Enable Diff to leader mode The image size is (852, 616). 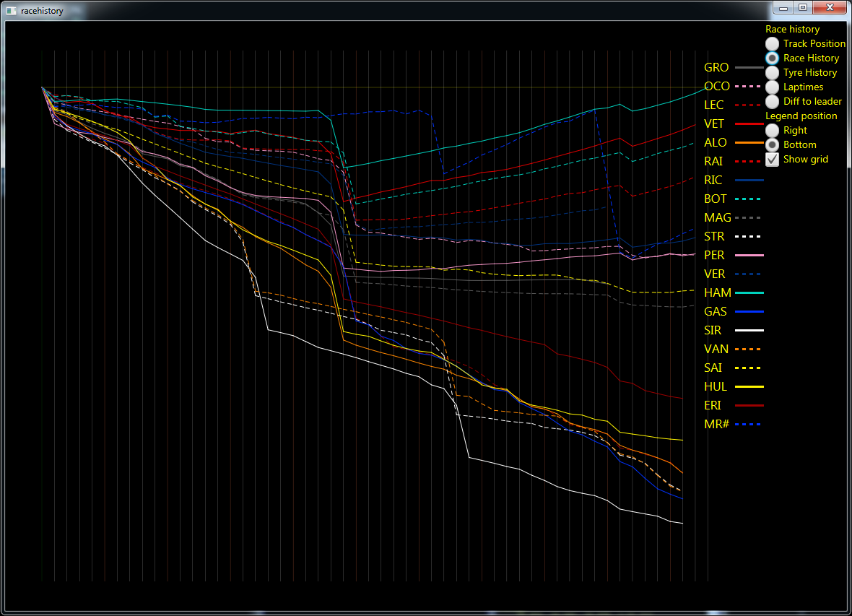coord(772,101)
